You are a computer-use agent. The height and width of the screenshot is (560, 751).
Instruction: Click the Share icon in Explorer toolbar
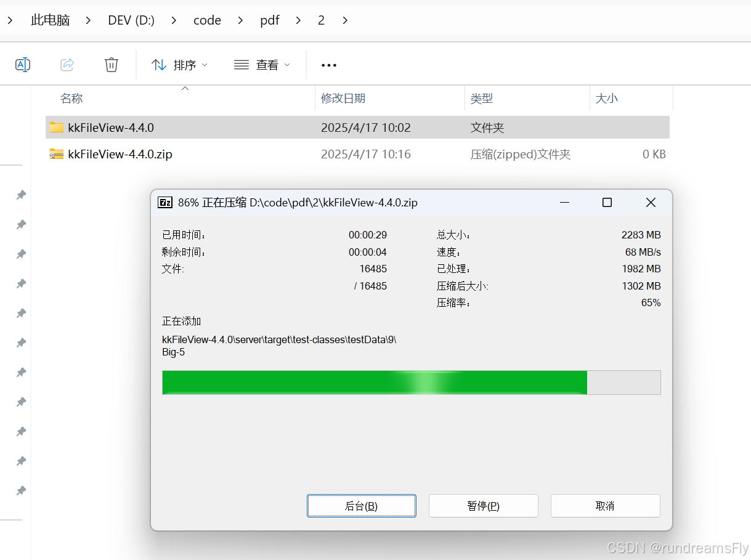click(67, 65)
